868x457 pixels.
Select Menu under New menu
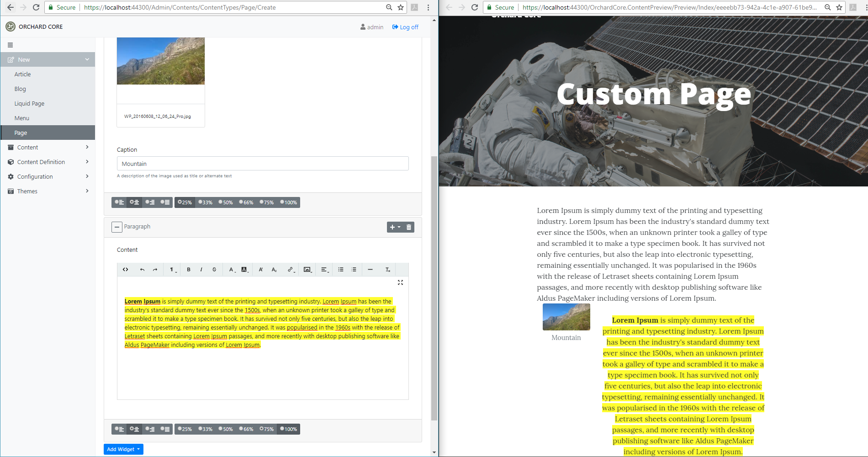pos(48,118)
